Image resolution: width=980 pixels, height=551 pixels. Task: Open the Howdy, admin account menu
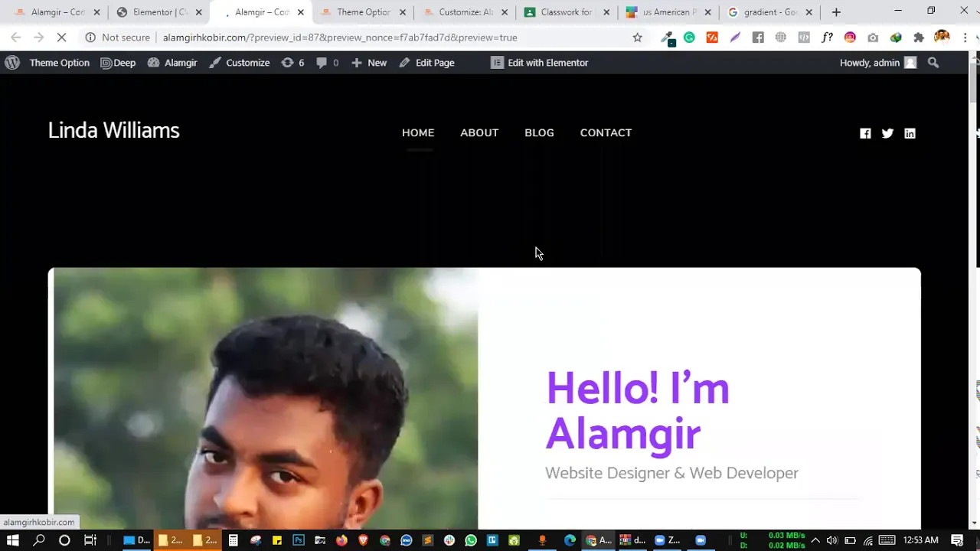pyautogui.click(x=877, y=63)
